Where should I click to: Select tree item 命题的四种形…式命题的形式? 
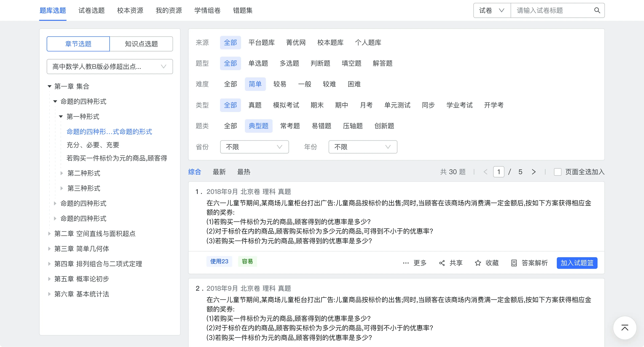109,132
